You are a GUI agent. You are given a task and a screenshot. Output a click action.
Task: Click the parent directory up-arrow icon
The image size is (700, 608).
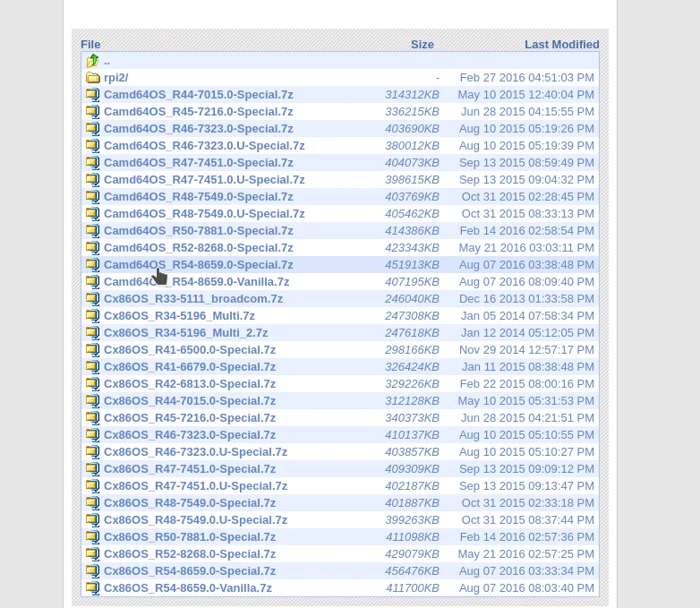click(93, 60)
